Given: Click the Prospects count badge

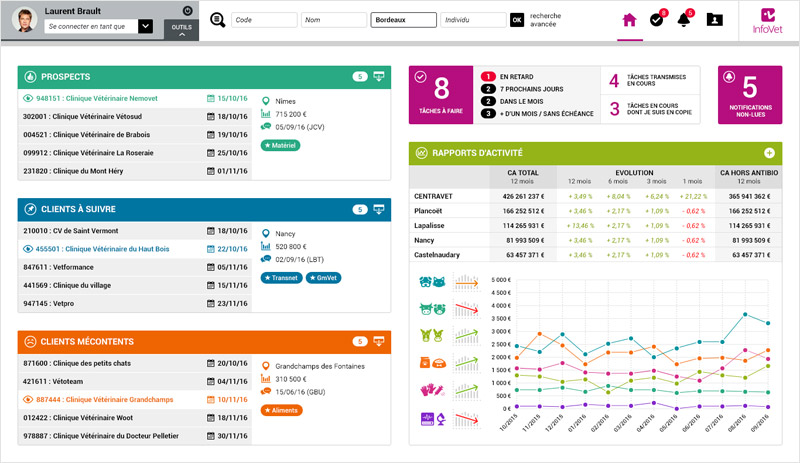Looking at the screenshot, I should tap(360, 77).
